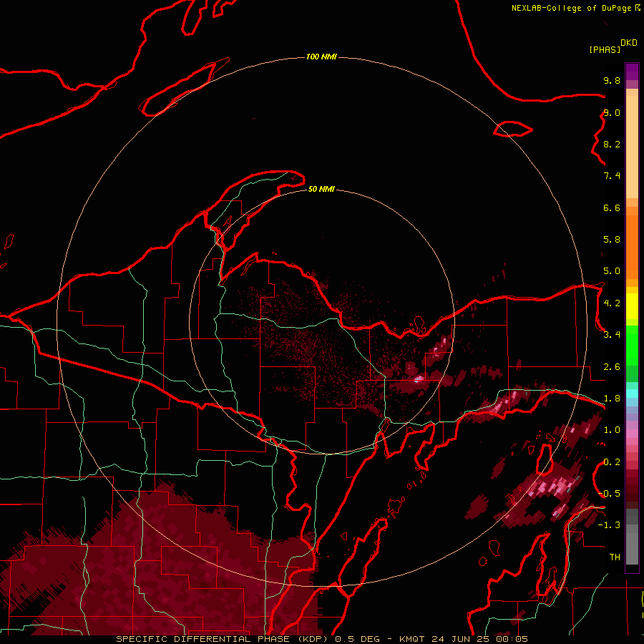Click the 2.6 legend value label
Viewport: 644px width, 644px height.
612,367
